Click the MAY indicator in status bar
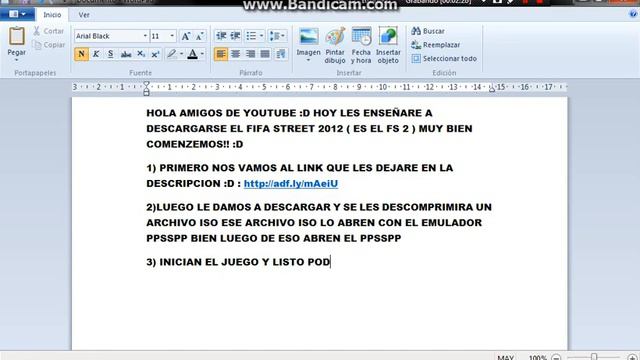The image size is (640, 360). click(x=505, y=357)
